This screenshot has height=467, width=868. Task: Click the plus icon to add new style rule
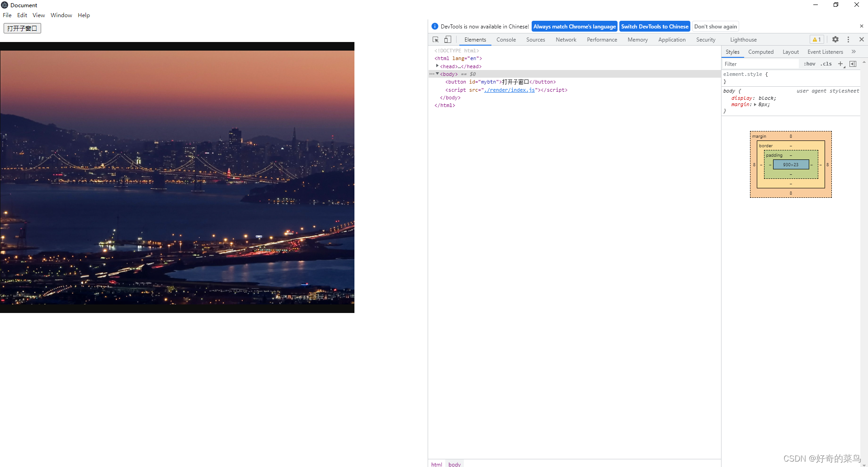[840, 64]
